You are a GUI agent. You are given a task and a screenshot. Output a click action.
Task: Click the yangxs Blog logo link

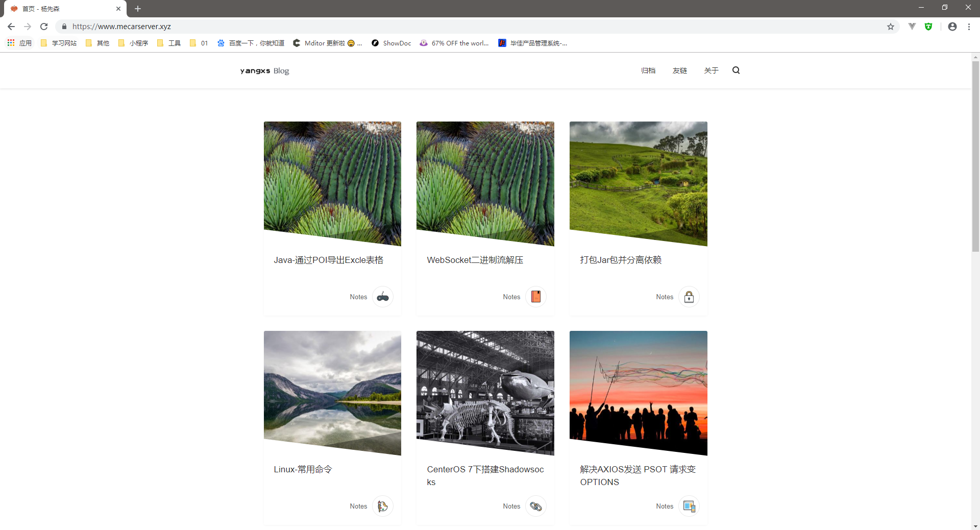(x=264, y=70)
